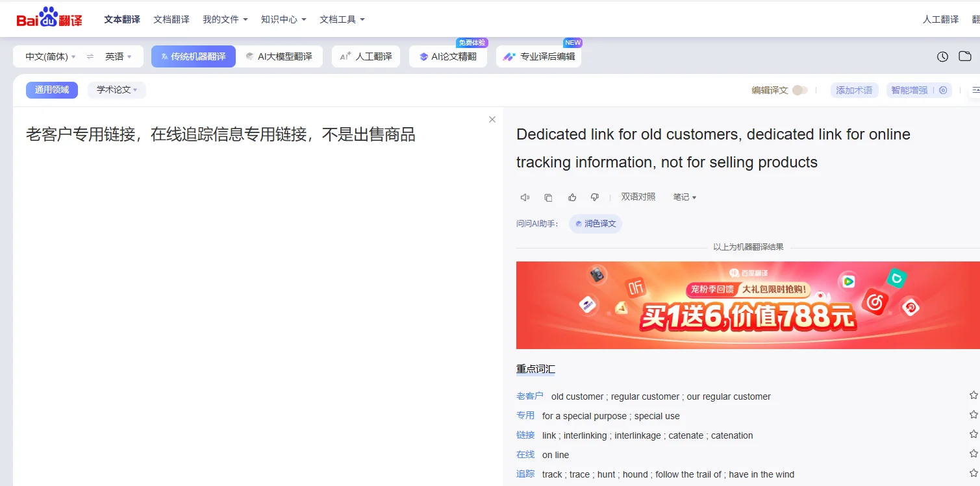Expand the 知识中心 menu
The image size is (980, 486).
[x=284, y=19]
